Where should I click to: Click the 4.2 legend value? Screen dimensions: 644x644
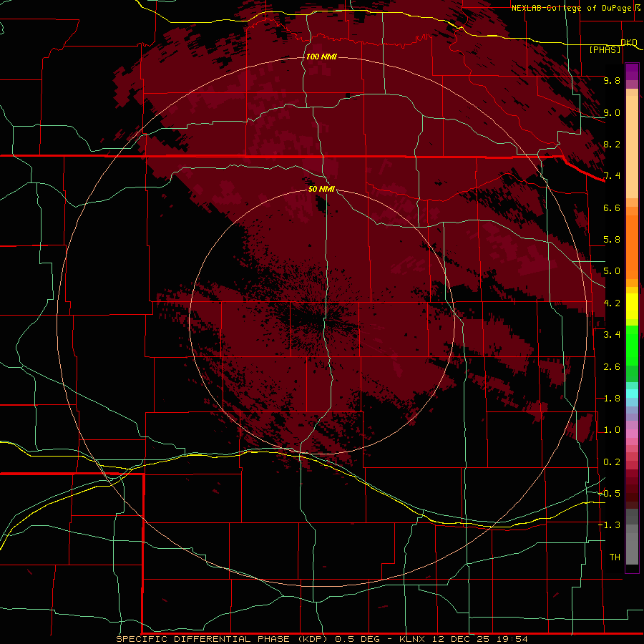pyautogui.click(x=612, y=303)
